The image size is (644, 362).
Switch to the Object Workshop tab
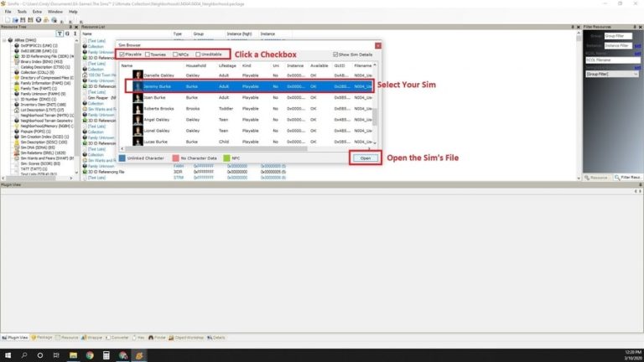pos(189,338)
